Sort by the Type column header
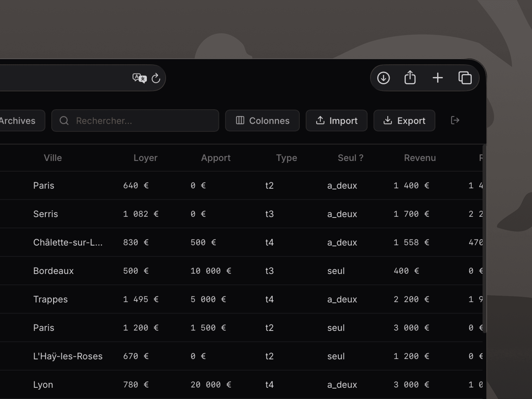Screen dimensions: 532x399 tap(286, 158)
